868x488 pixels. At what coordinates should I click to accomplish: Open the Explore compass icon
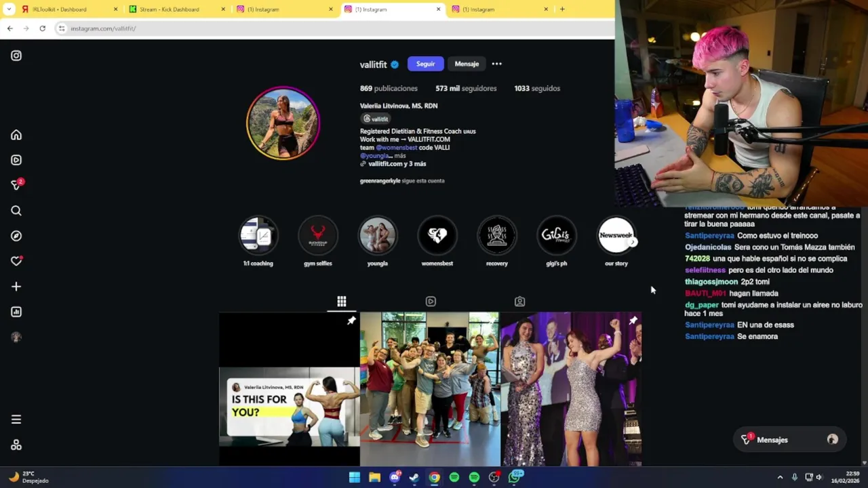(16, 236)
